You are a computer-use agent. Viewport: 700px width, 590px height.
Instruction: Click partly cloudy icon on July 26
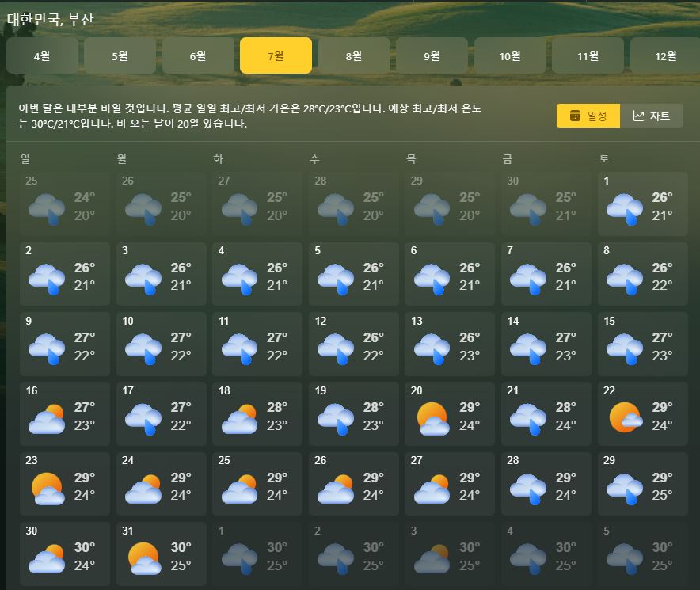pyautogui.click(x=336, y=489)
